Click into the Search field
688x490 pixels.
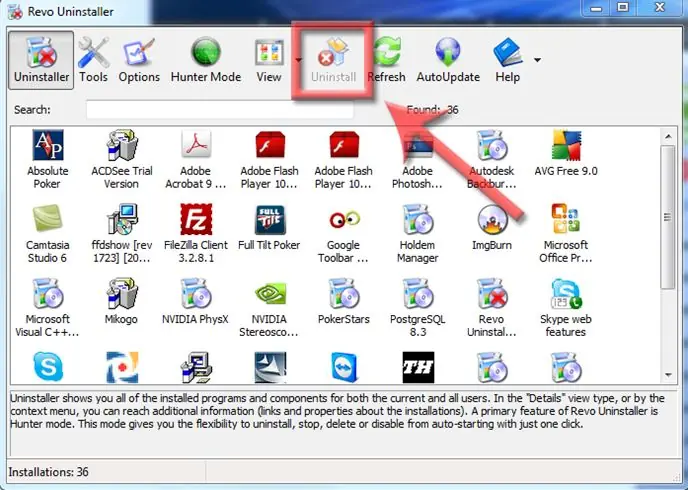220,110
